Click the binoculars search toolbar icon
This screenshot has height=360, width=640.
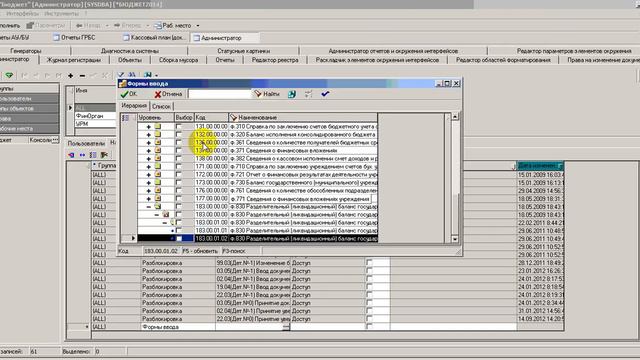(132, 75)
